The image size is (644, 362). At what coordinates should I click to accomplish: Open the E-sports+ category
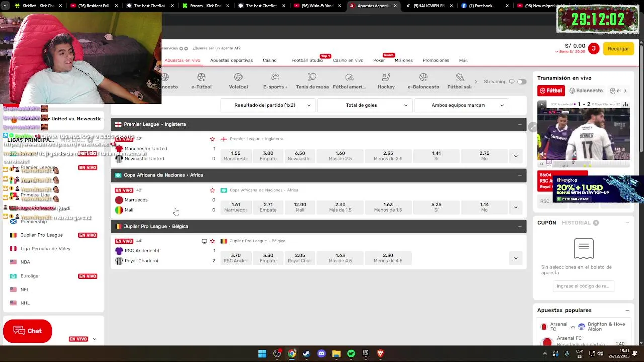pyautogui.click(x=275, y=81)
